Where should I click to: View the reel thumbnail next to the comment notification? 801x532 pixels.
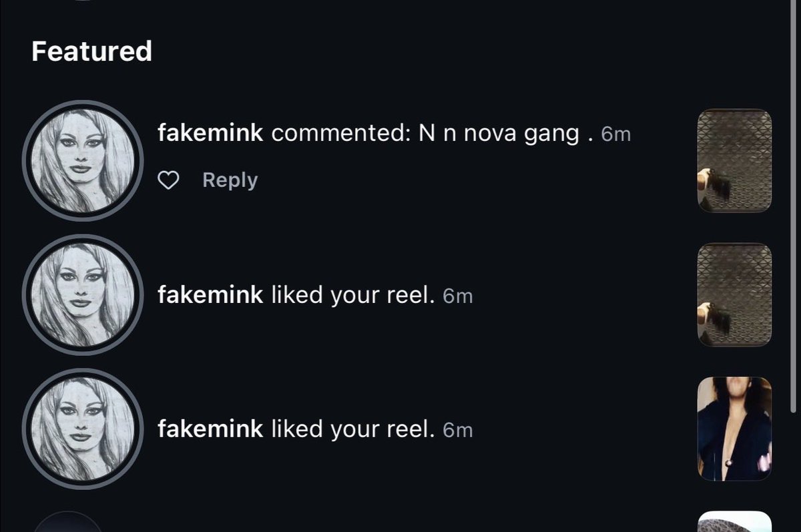click(x=734, y=161)
